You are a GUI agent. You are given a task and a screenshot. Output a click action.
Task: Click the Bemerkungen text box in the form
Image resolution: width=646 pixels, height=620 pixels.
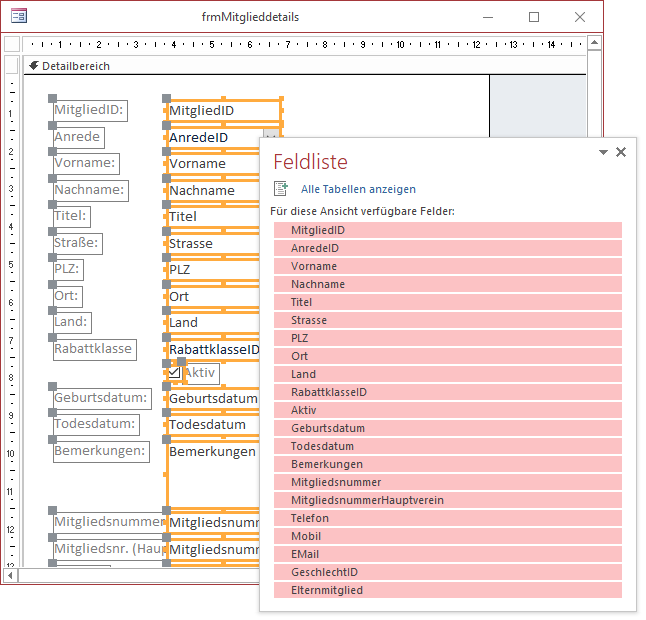[213, 474]
